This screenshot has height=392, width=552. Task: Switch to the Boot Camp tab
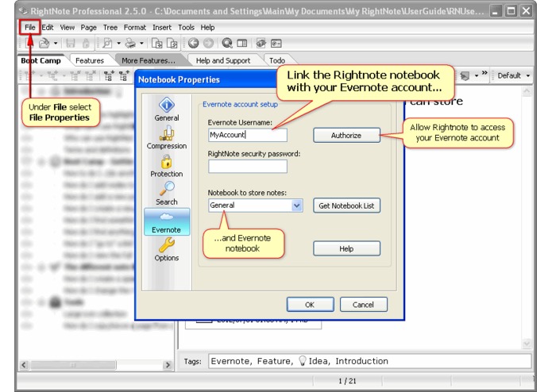pyautogui.click(x=41, y=60)
